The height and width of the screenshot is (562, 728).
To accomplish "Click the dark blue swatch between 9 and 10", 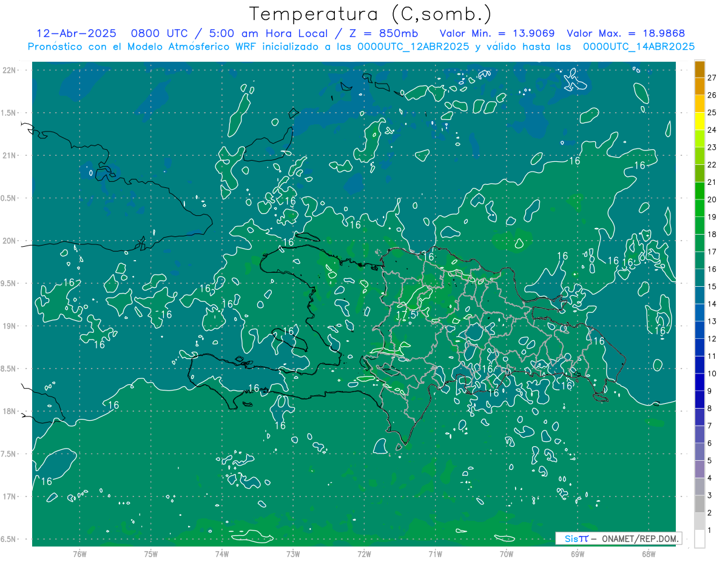I will 699,382.
